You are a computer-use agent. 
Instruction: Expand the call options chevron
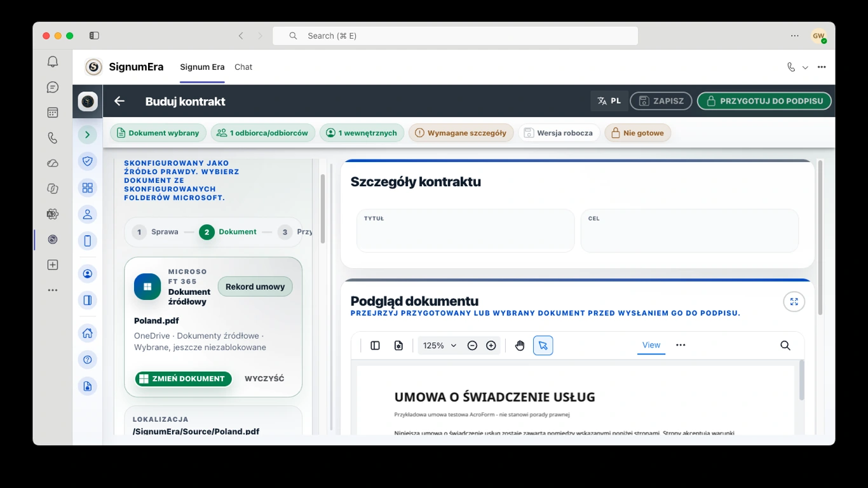(x=805, y=67)
